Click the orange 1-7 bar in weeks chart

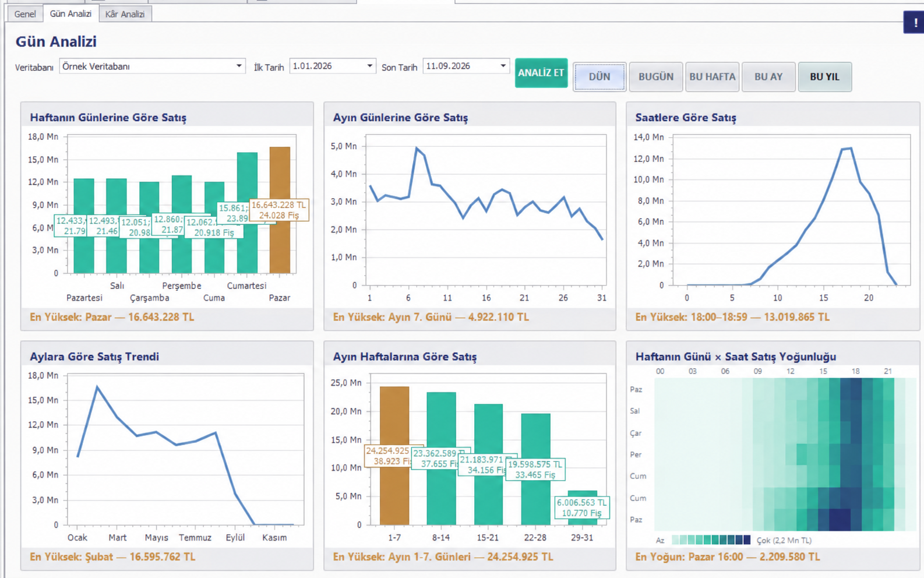[394, 456]
